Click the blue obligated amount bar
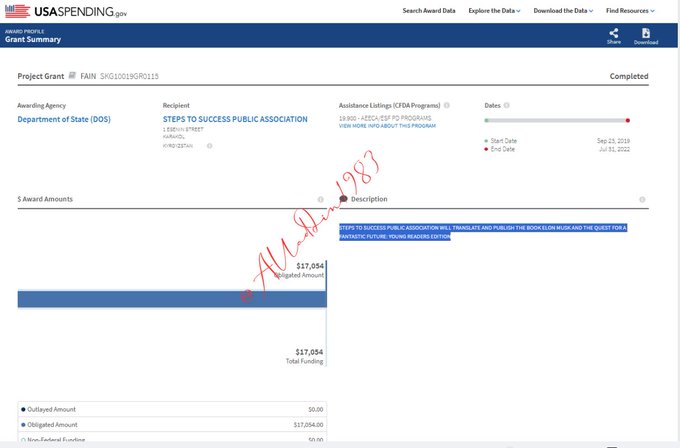 pos(172,299)
